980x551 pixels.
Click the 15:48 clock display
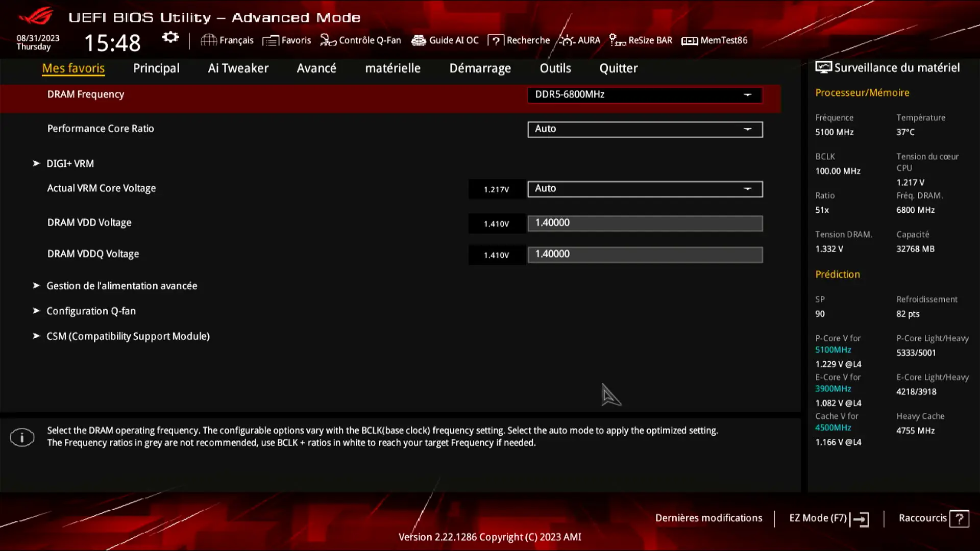coord(112,43)
